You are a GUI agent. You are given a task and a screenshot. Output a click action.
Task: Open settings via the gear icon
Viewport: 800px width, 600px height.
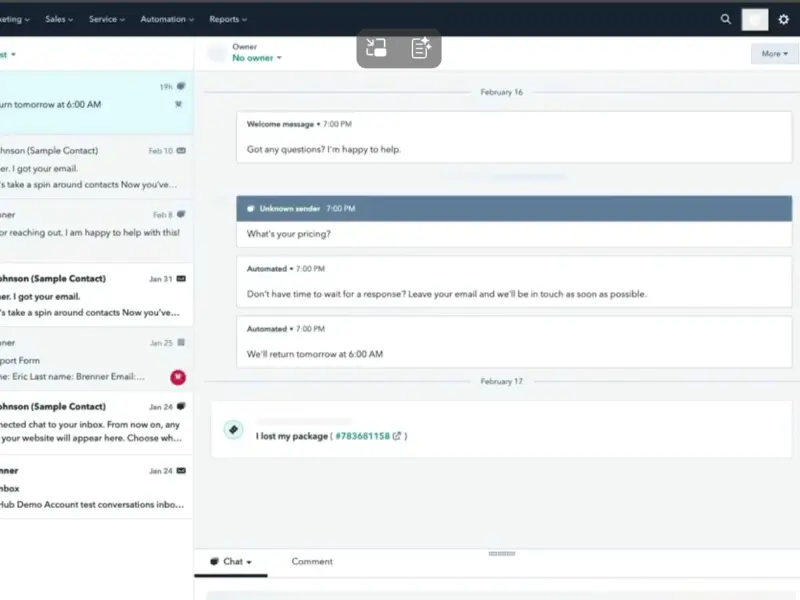pyautogui.click(x=783, y=19)
